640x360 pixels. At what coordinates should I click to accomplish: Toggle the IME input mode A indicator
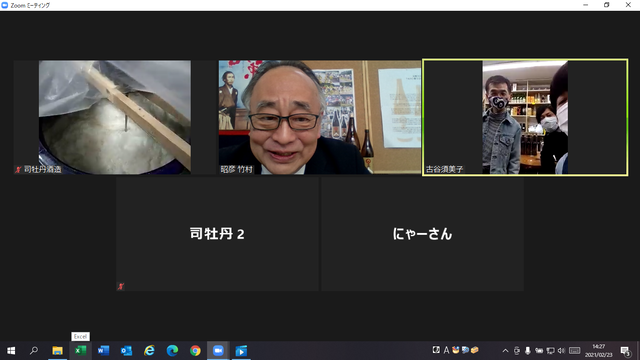446,350
